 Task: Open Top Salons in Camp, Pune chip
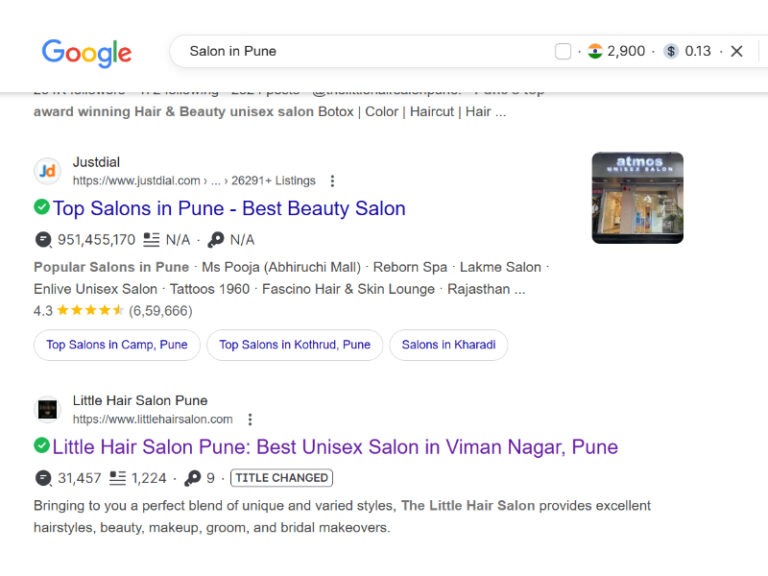point(117,345)
